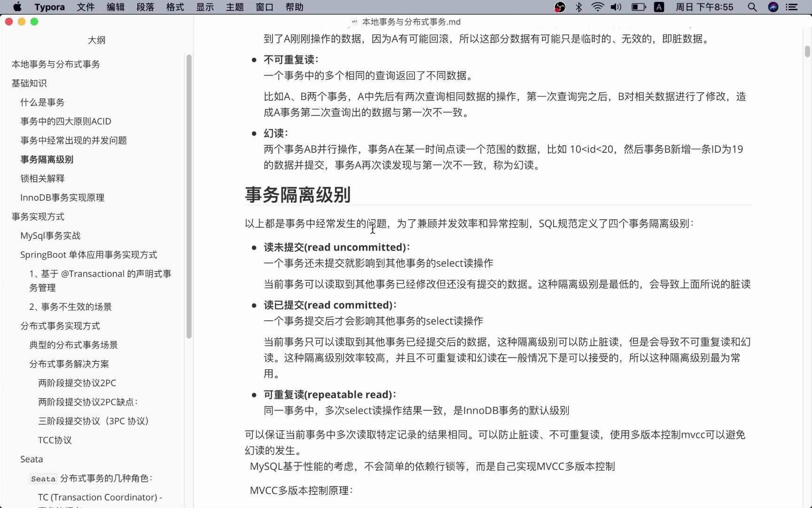This screenshot has width=812, height=508.
Task: Open the 窗口 menu
Action: click(265, 7)
